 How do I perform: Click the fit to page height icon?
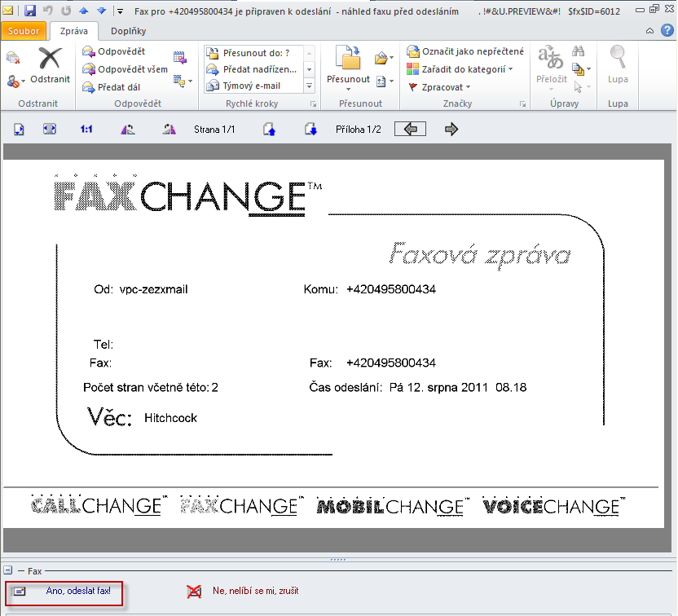coord(19,130)
